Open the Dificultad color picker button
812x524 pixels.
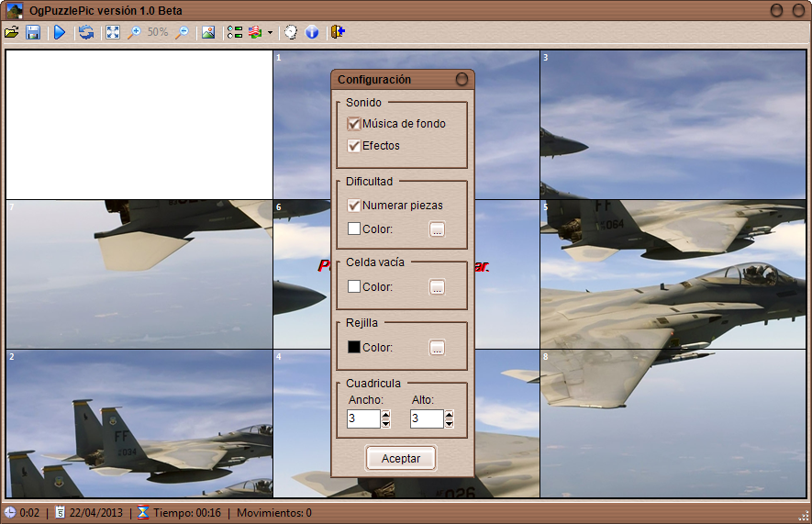(437, 229)
